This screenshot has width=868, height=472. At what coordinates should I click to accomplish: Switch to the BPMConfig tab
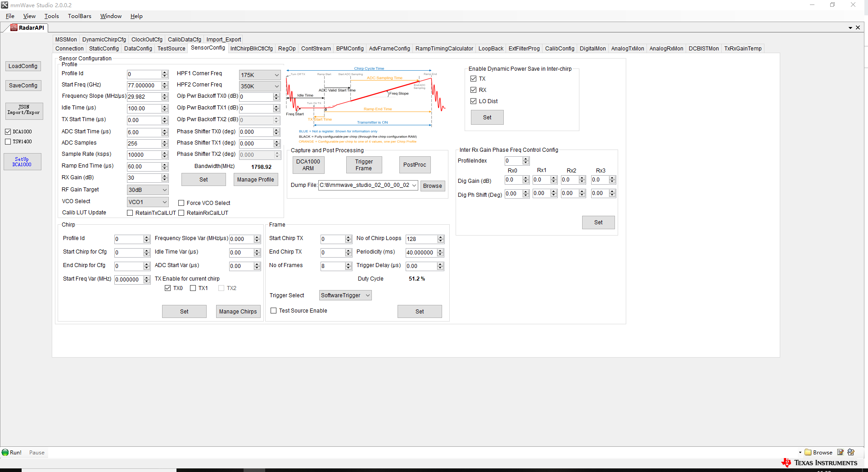point(350,49)
